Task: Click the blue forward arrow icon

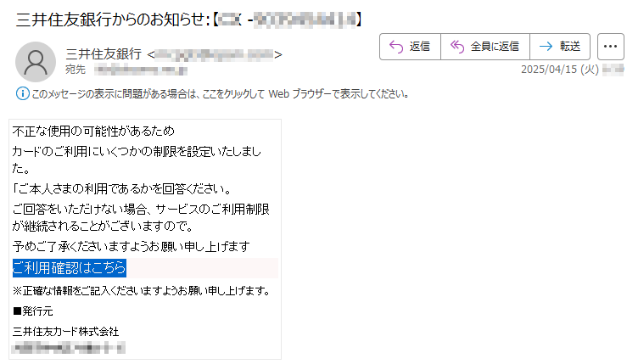Action: click(546, 47)
